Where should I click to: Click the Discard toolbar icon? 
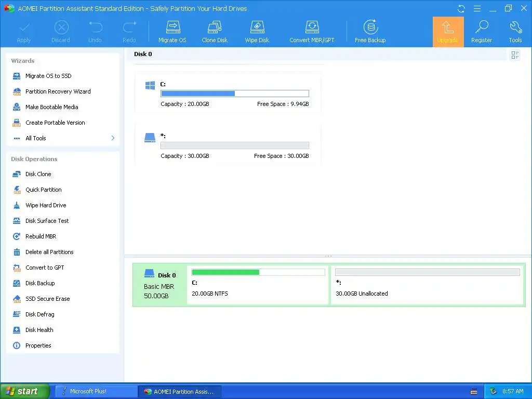[x=61, y=28]
